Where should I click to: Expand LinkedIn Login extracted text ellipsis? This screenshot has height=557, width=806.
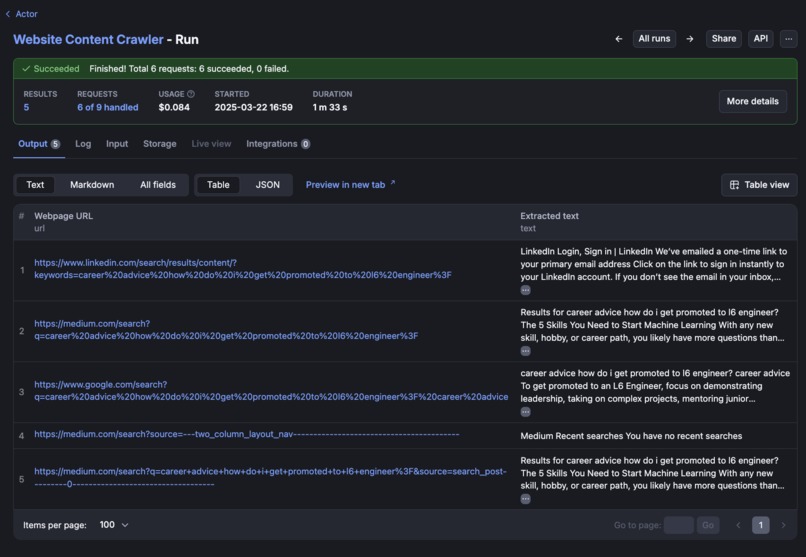click(525, 290)
